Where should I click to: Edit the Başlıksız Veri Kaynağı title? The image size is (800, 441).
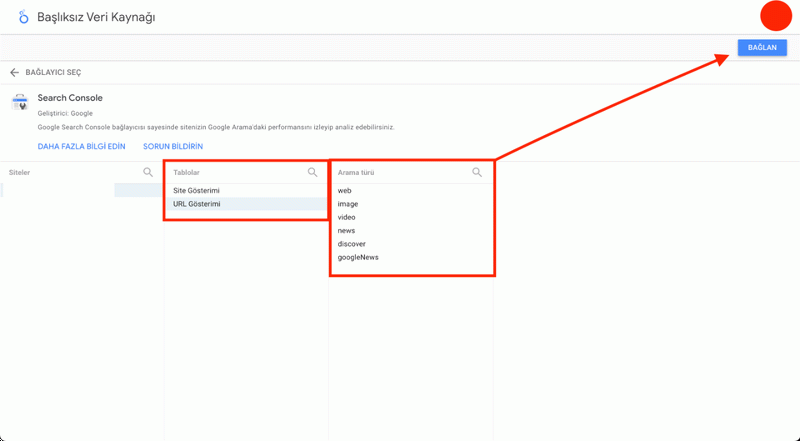tap(96, 17)
